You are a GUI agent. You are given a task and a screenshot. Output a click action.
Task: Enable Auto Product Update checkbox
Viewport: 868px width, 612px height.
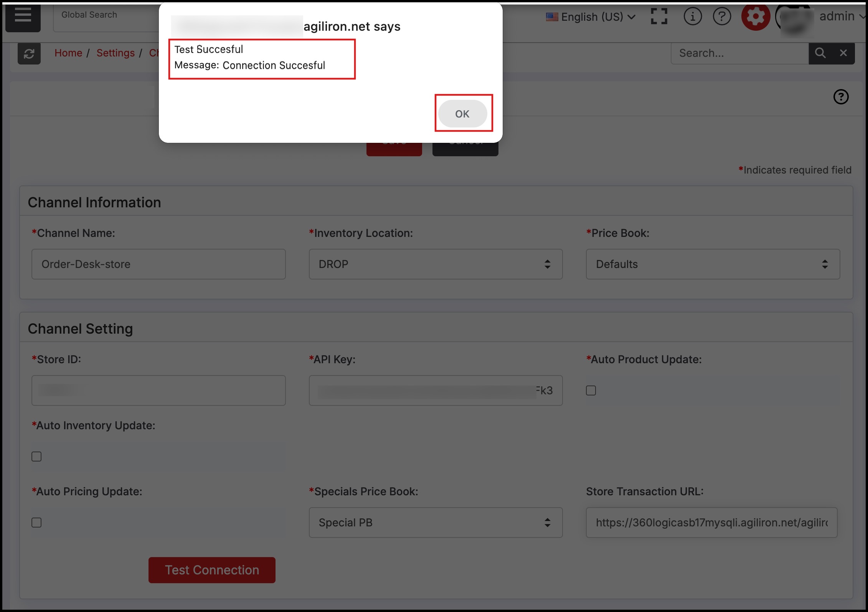[x=591, y=390]
